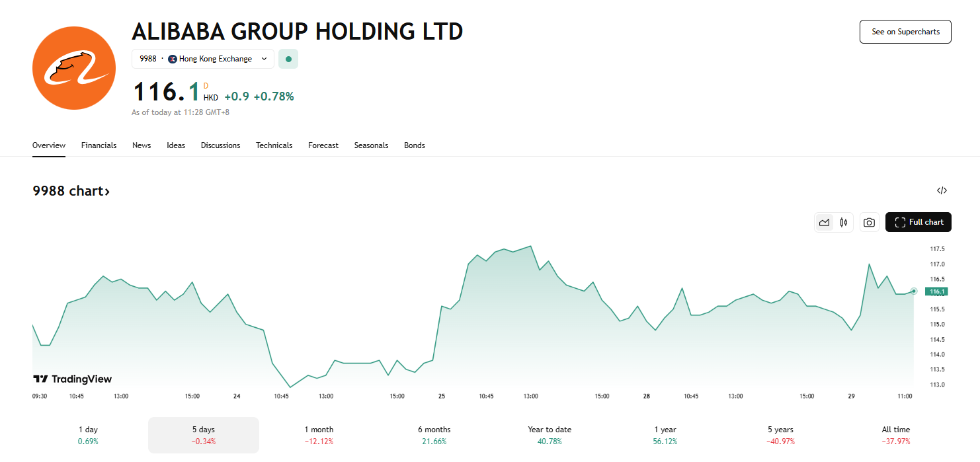Viewport: 980px width, 462px height.
Task: Switch chart to area line style
Action: coord(824,223)
